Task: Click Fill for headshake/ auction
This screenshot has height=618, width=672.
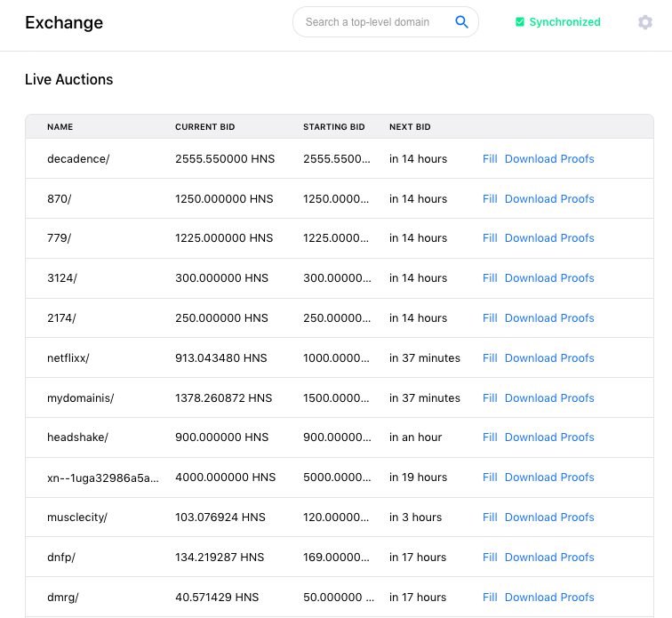Action: (x=490, y=437)
